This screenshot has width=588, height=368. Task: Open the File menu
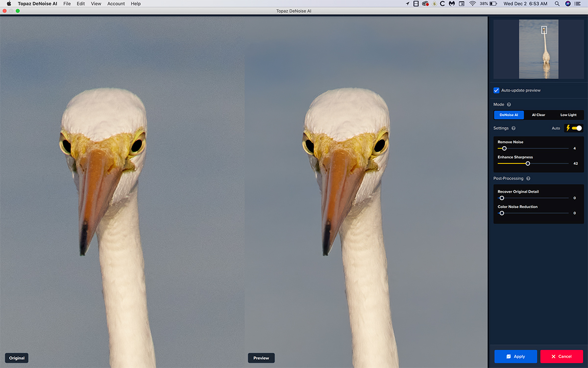click(67, 3)
